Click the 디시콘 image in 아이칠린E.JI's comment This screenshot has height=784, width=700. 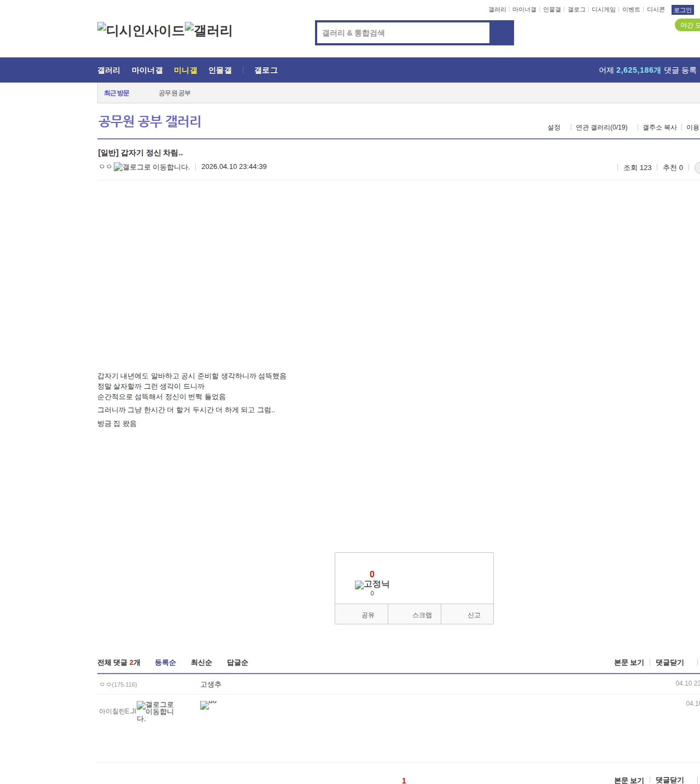(x=208, y=705)
